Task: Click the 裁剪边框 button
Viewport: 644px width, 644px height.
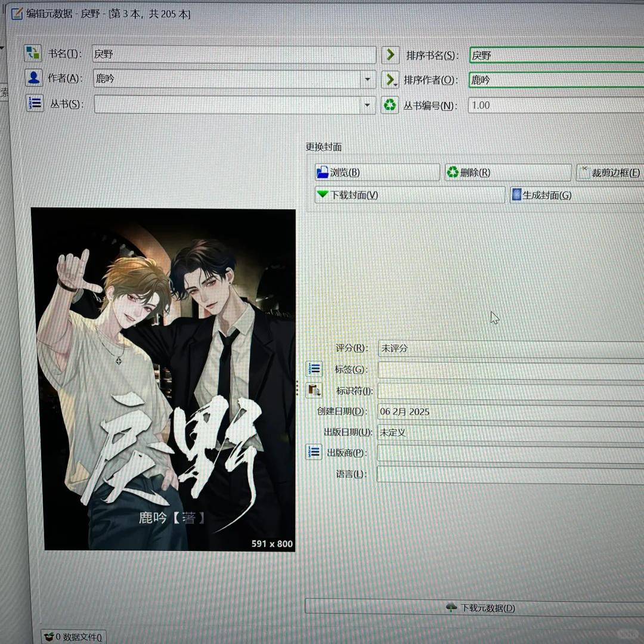Action: (x=611, y=173)
